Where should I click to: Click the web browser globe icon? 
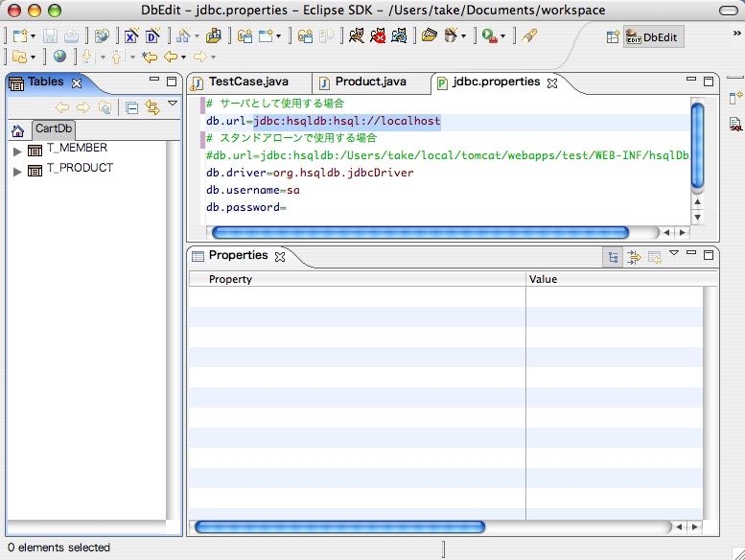[x=59, y=57]
